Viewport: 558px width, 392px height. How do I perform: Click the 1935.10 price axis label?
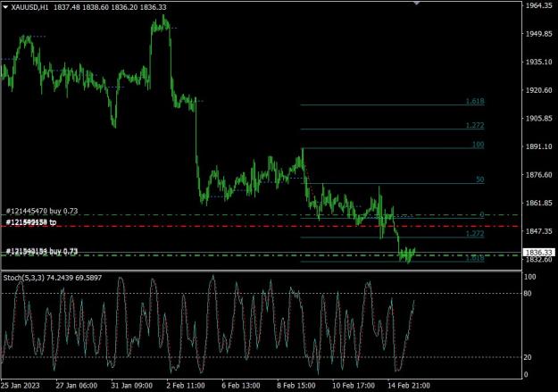pyautogui.click(x=538, y=62)
